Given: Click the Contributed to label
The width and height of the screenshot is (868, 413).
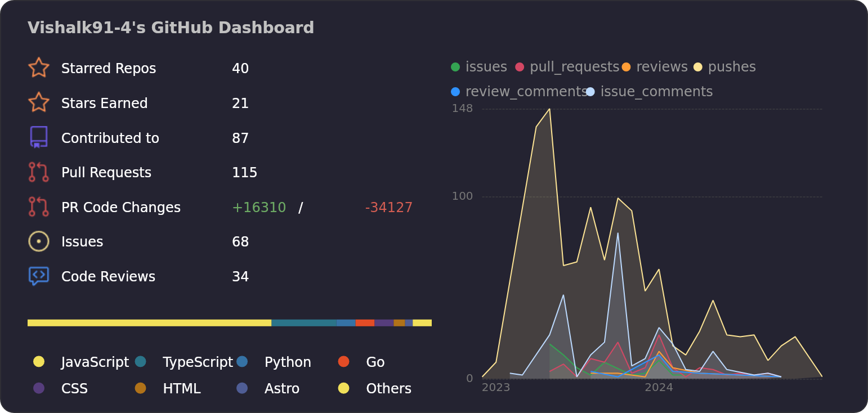Looking at the screenshot, I should point(110,138).
